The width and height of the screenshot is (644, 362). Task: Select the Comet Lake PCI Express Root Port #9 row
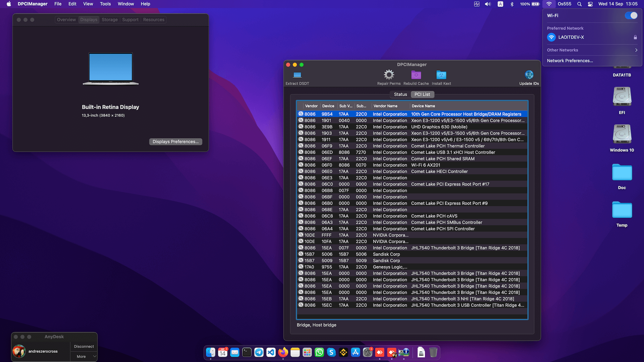[x=412, y=203]
